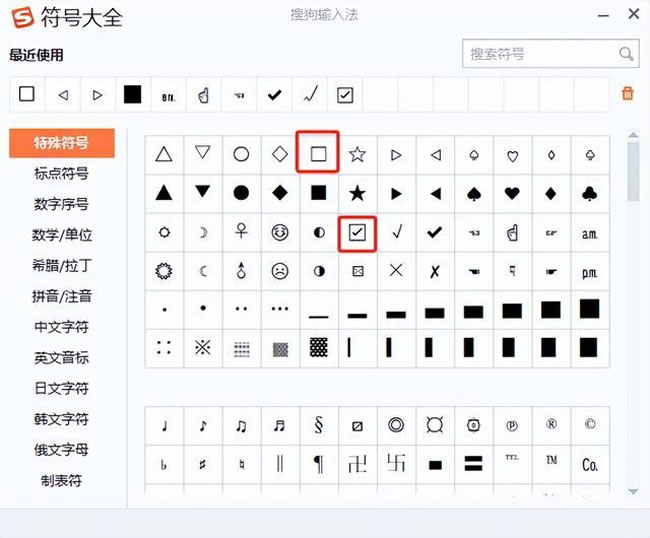Open the 俄文字母 category
Image resolution: width=650 pixels, height=538 pixels.
[x=61, y=450]
